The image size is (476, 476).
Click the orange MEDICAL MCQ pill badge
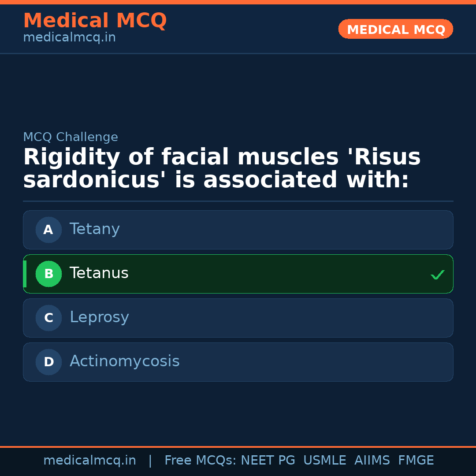tap(395, 29)
